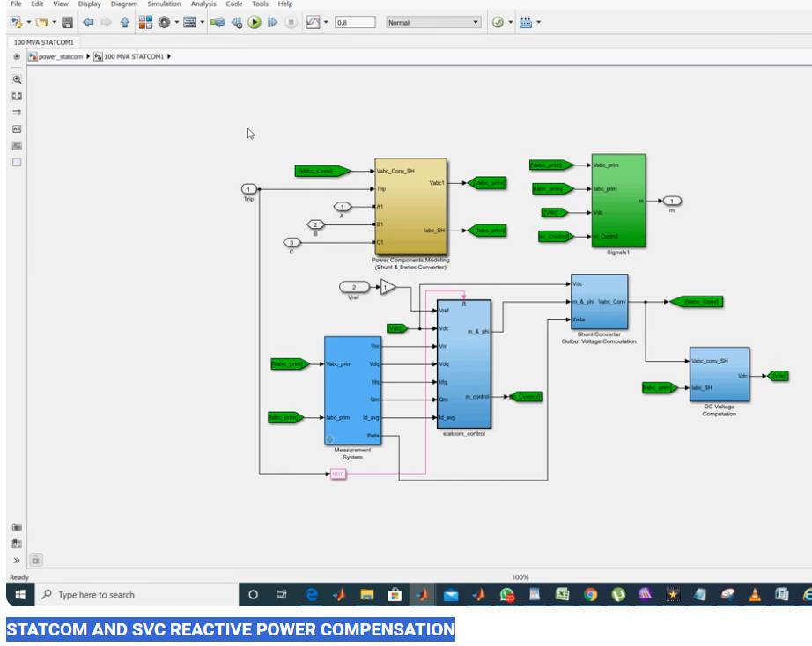Save the model with the floppy icon
Image resolution: width=812 pixels, height=646 pixels.
tap(67, 22)
